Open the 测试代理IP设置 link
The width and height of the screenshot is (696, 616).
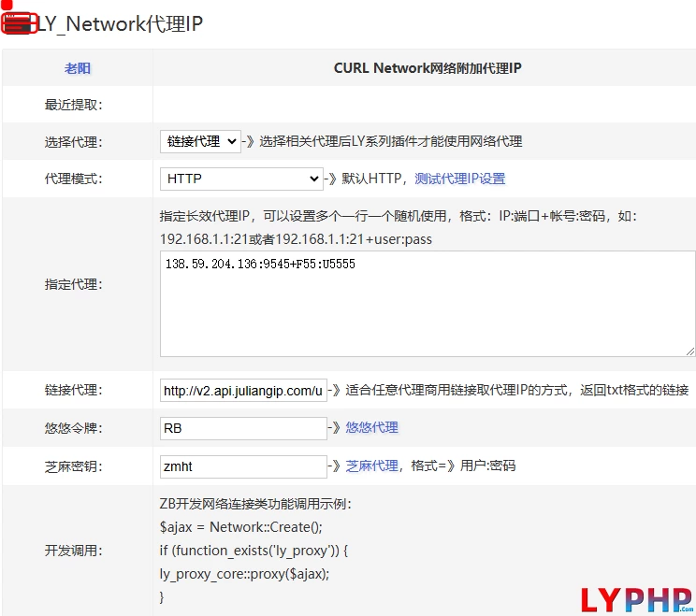[x=459, y=179]
